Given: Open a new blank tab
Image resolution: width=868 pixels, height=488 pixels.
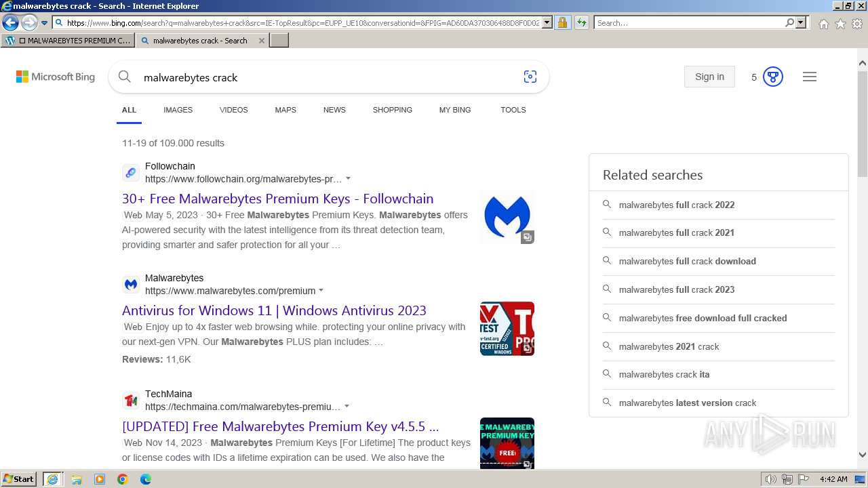Looking at the screenshot, I should (279, 41).
